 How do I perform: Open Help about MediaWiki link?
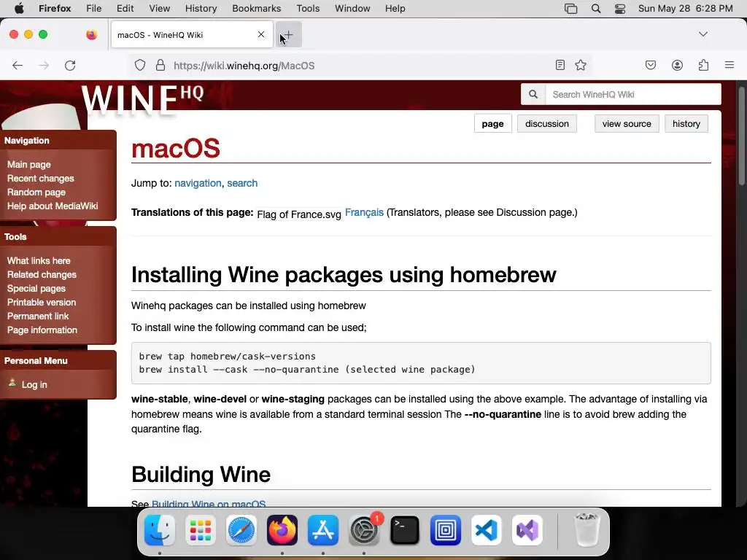(53, 206)
